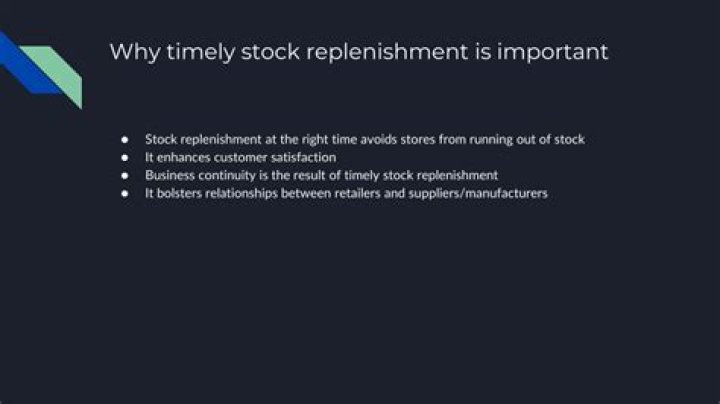The image size is (720, 404).
Task: Click 'Business continuity' at start of third bullet
Action: click(200, 175)
